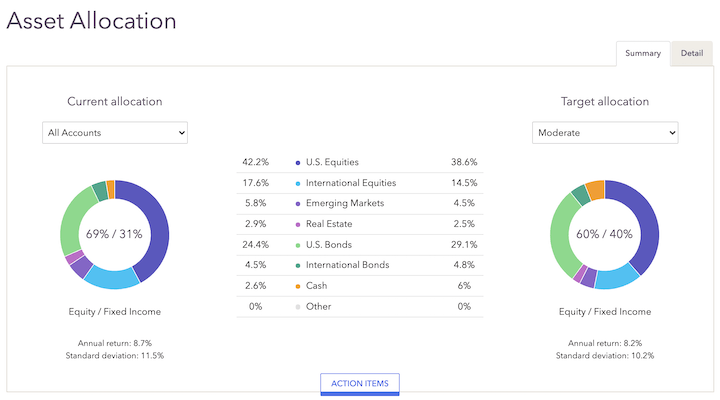Click the International Bonds legend dot
This screenshot has width=720, height=400.
coord(299,265)
